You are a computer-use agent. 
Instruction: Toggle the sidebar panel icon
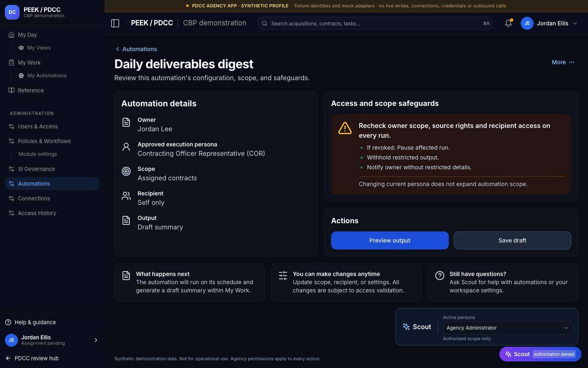tap(115, 23)
